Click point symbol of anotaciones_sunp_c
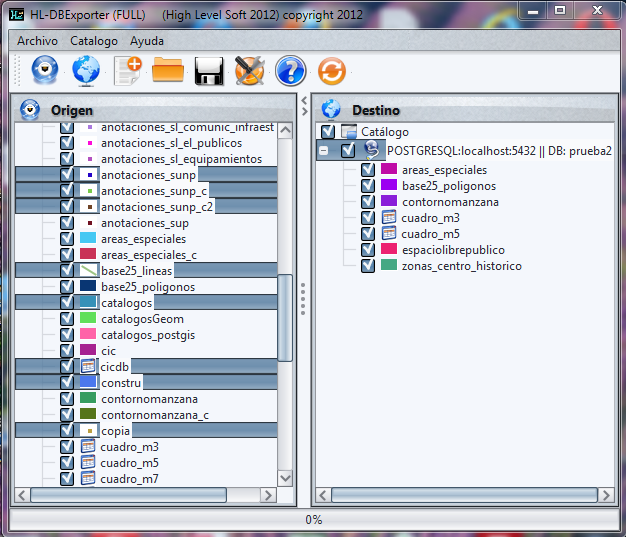 tap(89, 190)
